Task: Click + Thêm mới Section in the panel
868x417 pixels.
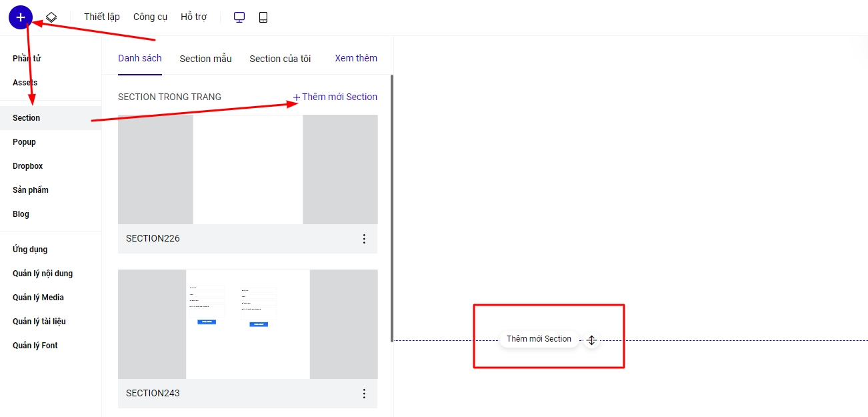Action: pos(335,97)
